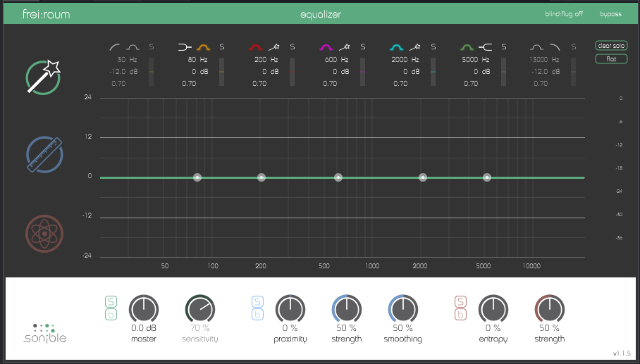Click bypass in the top bar
The width and height of the screenshot is (640, 364).
610,14
